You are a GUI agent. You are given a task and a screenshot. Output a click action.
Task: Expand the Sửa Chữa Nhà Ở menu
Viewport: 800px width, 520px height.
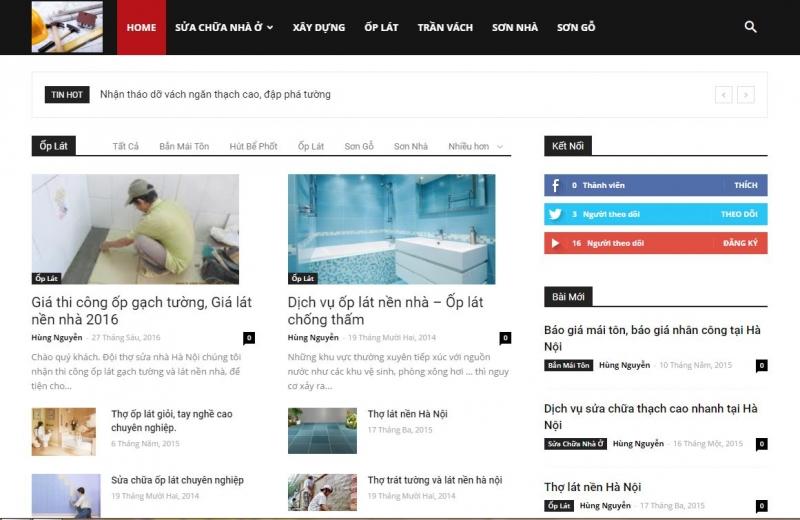pos(224,27)
